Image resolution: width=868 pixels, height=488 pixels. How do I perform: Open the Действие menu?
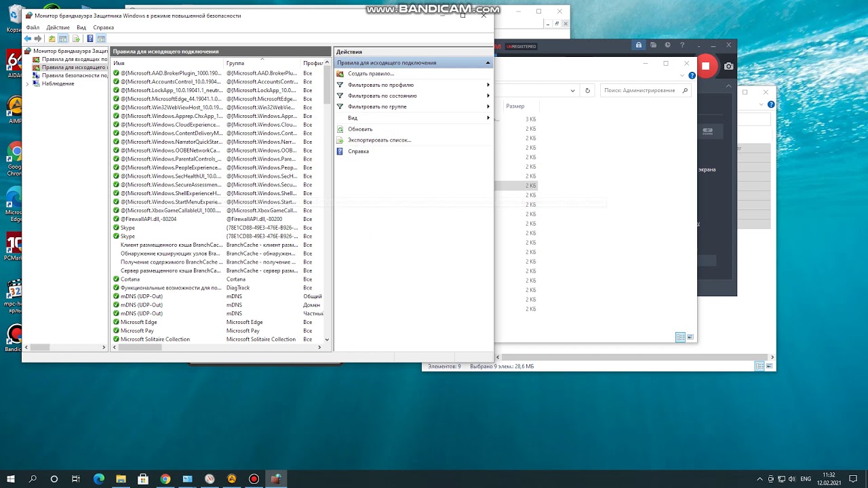(58, 28)
